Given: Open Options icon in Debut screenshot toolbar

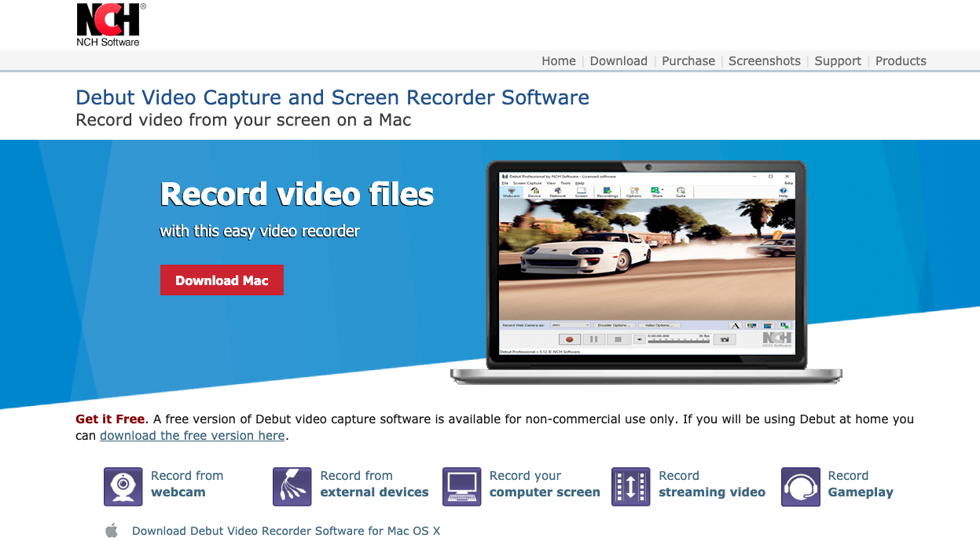Looking at the screenshot, I should pyautogui.click(x=633, y=192).
